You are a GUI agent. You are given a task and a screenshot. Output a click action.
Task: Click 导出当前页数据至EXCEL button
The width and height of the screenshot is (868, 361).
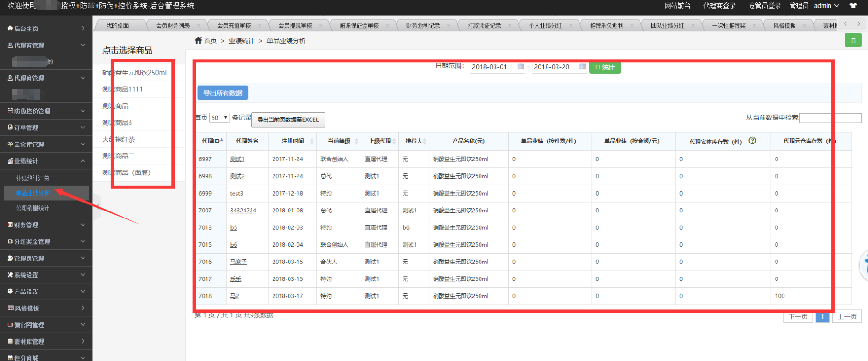(288, 120)
